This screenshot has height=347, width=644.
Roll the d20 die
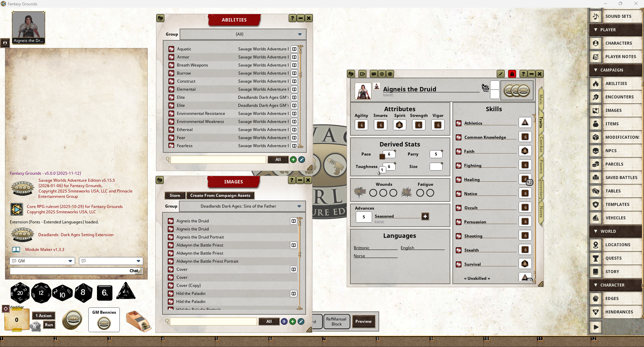coord(20,293)
